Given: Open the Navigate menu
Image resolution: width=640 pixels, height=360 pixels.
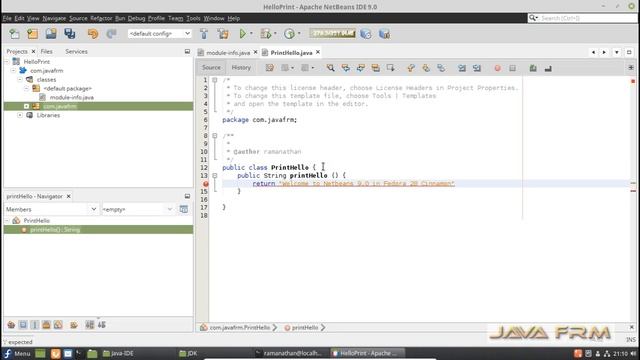Looking at the screenshot, I should pyautogui.click(x=54, y=18).
